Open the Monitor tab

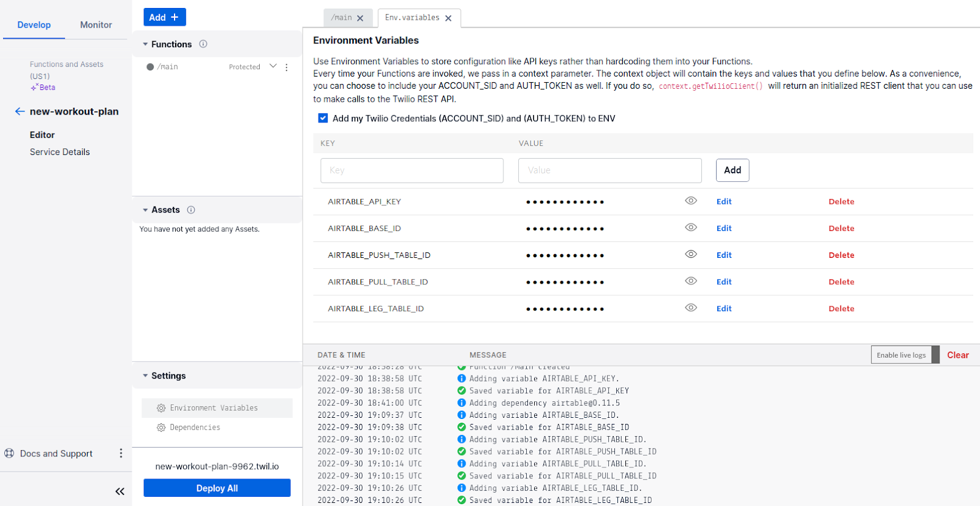96,25
